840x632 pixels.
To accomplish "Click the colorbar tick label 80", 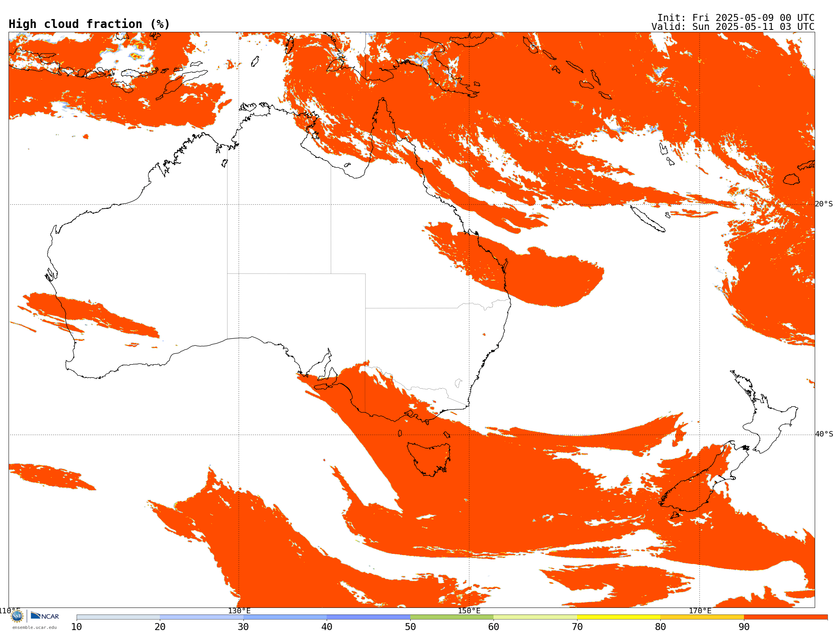I will pyautogui.click(x=660, y=627).
